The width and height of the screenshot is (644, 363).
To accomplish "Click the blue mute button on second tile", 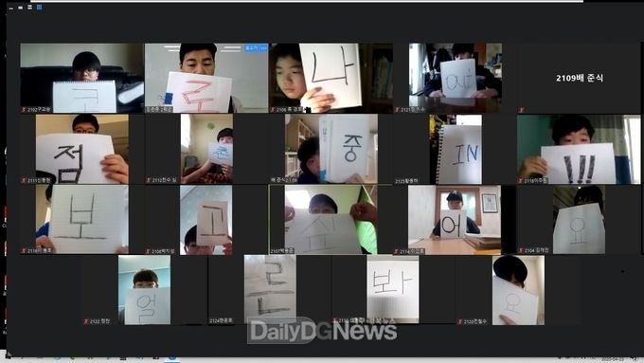I will (x=251, y=48).
